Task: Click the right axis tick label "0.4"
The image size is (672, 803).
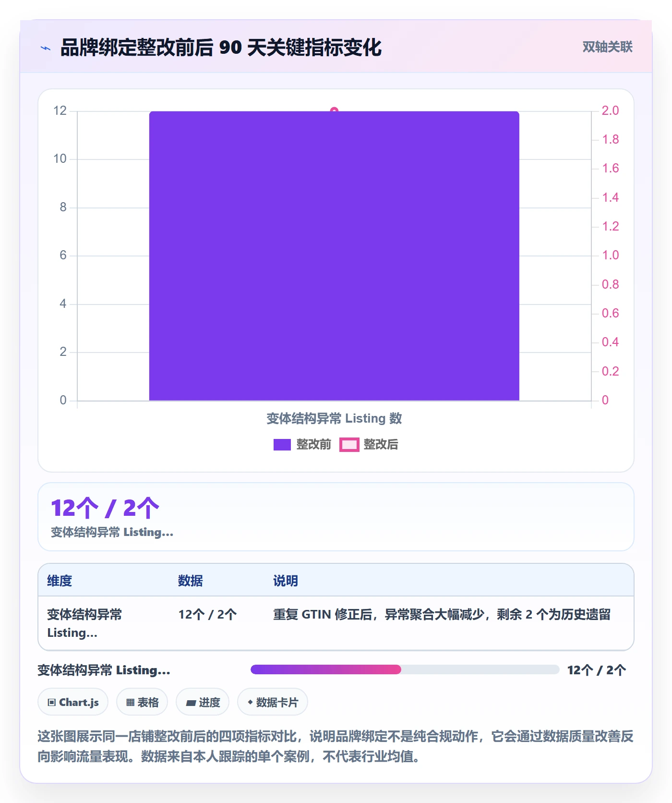Action: point(611,342)
